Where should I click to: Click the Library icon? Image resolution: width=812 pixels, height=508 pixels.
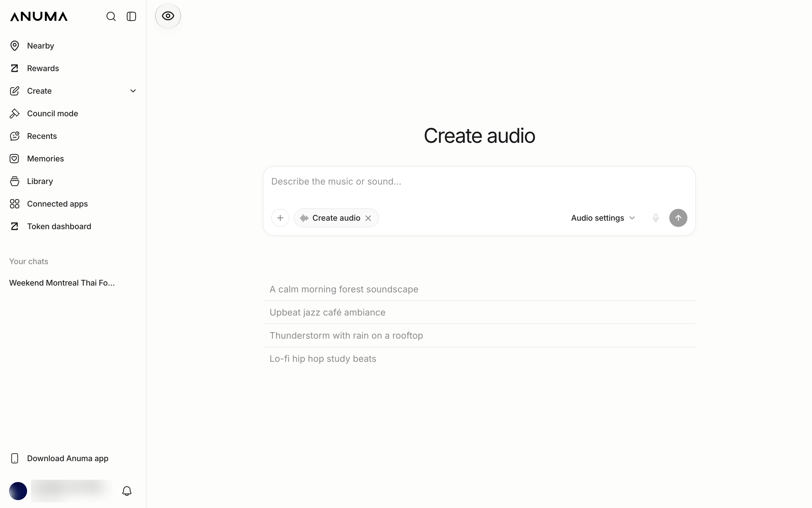click(x=14, y=181)
